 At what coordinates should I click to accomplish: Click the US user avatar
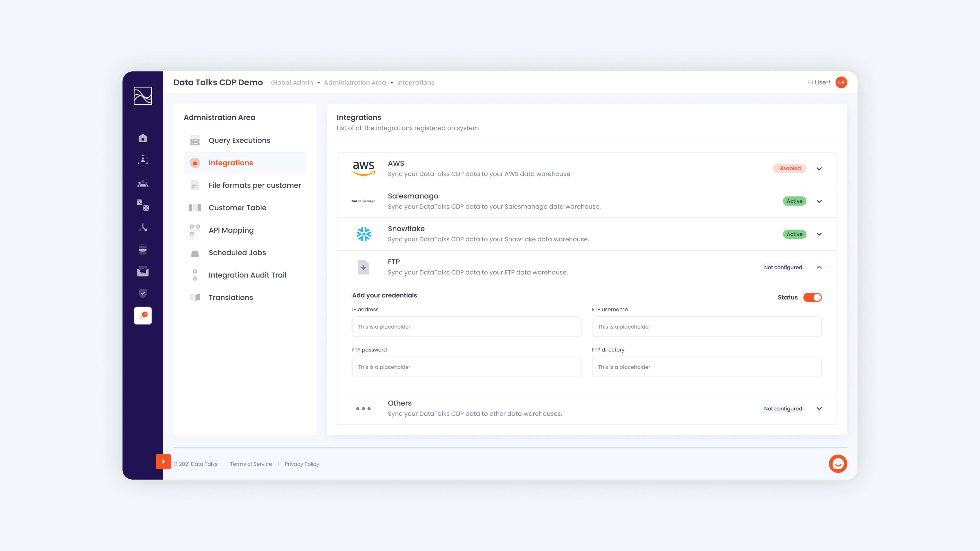[x=841, y=82]
